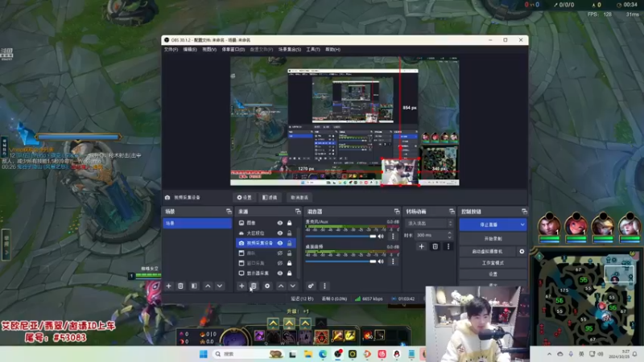Screen dimensions: 644x362
Task: Open File Explorer from the taskbar
Action: click(308, 354)
